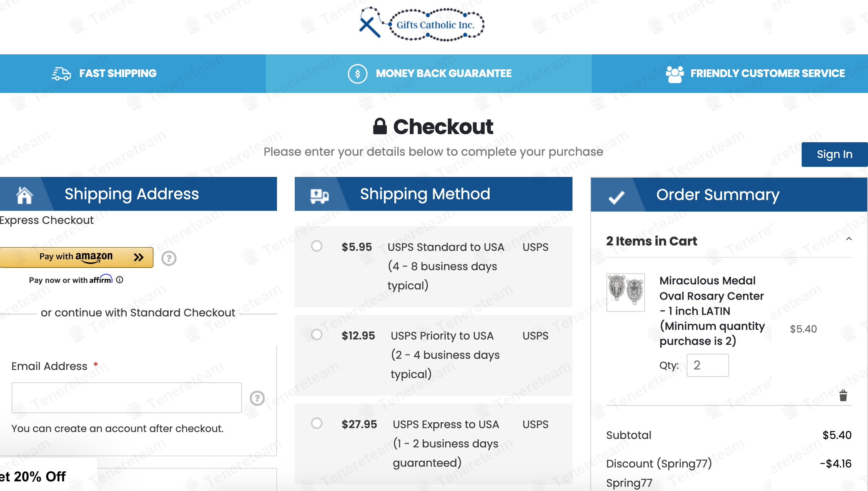Click the Shipping Address house icon
The image size is (868, 491).
(x=24, y=195)
